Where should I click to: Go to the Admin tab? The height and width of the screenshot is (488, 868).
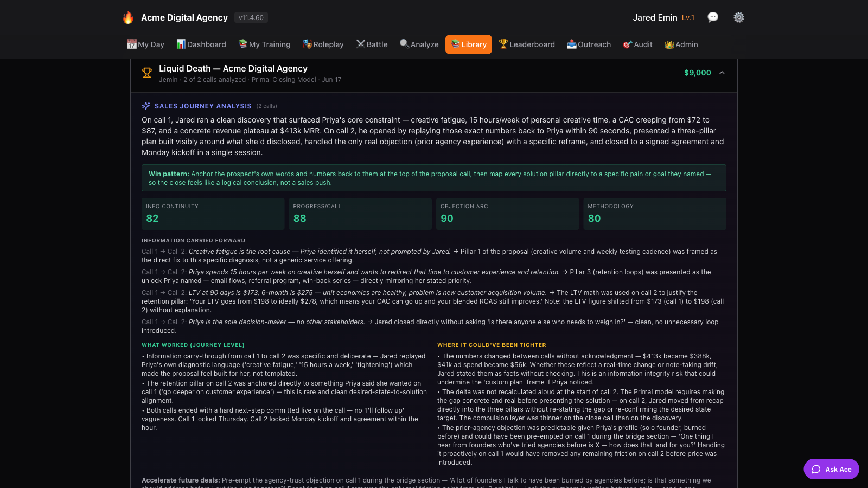[681, 44]
